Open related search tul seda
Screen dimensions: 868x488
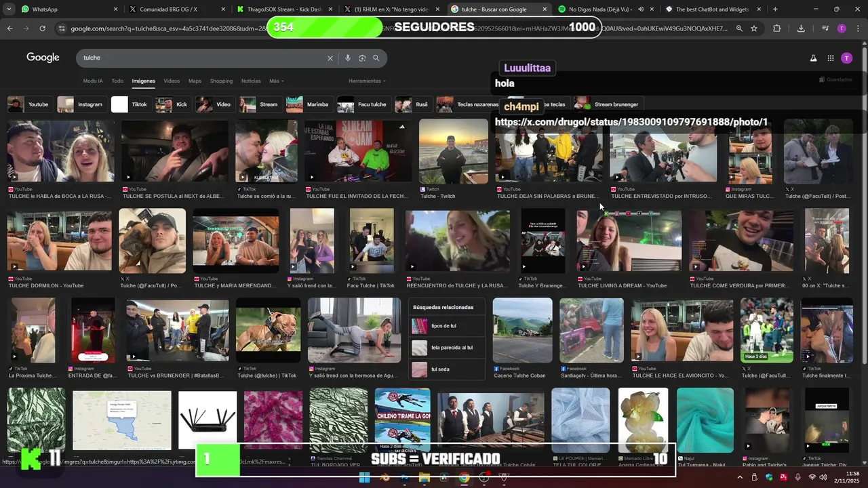(x=448, y=369)
